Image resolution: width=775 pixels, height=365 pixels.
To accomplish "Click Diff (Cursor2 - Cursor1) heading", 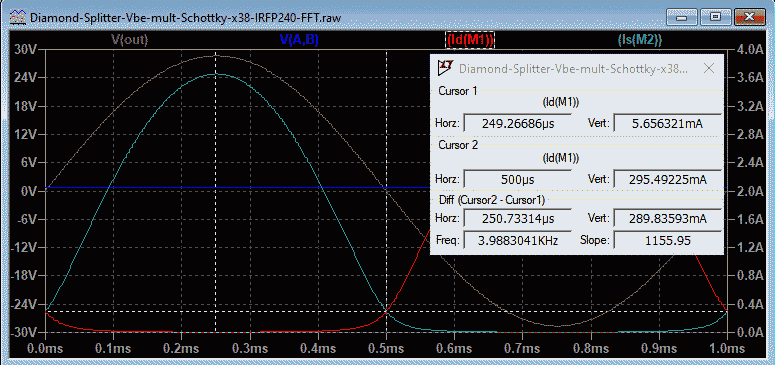I will point(492,200).
